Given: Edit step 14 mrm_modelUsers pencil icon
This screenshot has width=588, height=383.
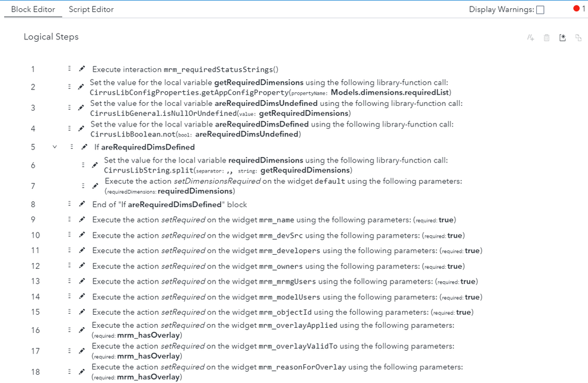Looking at the screenshot, I should 82,296.
